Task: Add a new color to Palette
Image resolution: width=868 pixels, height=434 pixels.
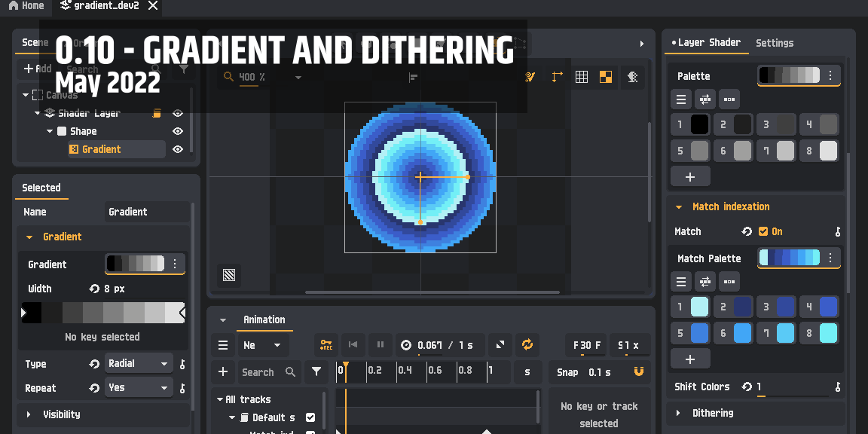Action: (x=689, y=177)
